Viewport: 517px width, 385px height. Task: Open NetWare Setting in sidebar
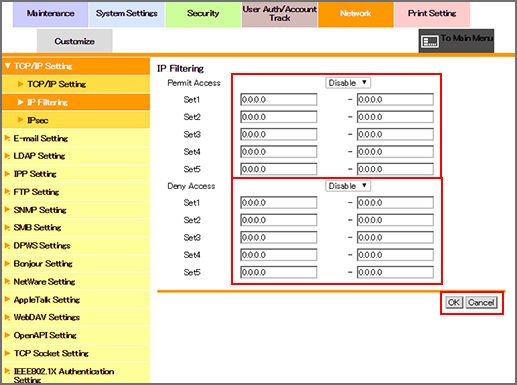pos(76,282)
